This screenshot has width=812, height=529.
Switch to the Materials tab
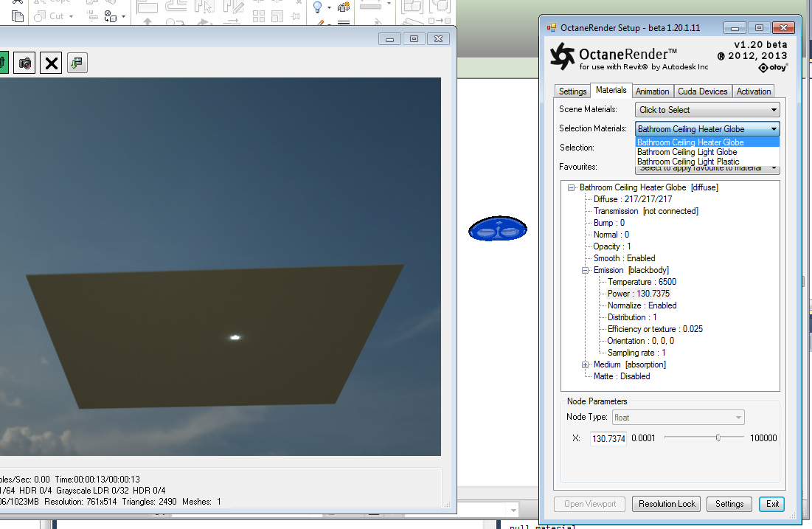tap(611, 90)
